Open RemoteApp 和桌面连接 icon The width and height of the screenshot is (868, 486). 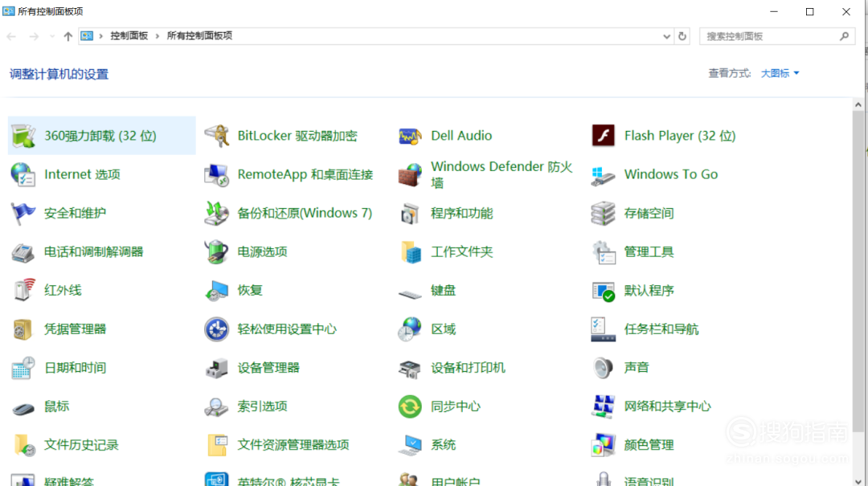coord(216,175)
